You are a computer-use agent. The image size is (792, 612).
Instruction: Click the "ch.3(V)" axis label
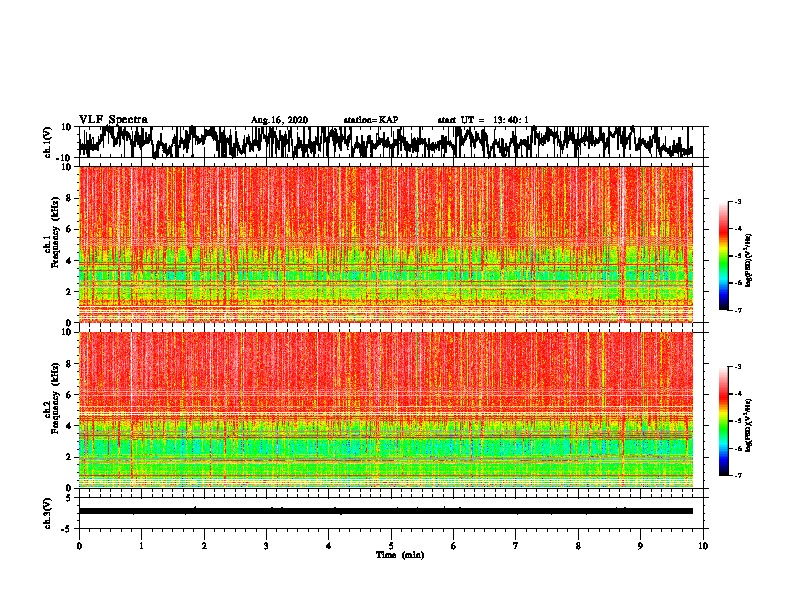pyautogui.click(x=48, y=513)
